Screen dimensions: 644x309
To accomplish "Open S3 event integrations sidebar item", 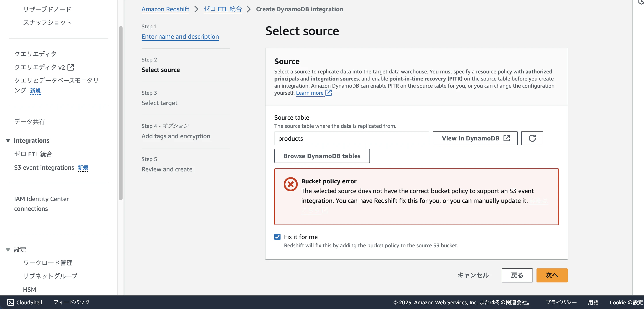I will 44,167.
